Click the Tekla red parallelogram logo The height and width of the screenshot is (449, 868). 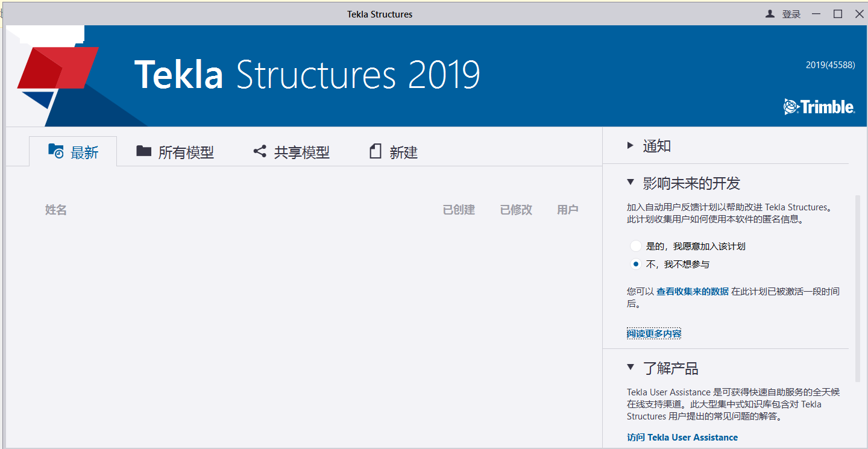coord(58,68)
